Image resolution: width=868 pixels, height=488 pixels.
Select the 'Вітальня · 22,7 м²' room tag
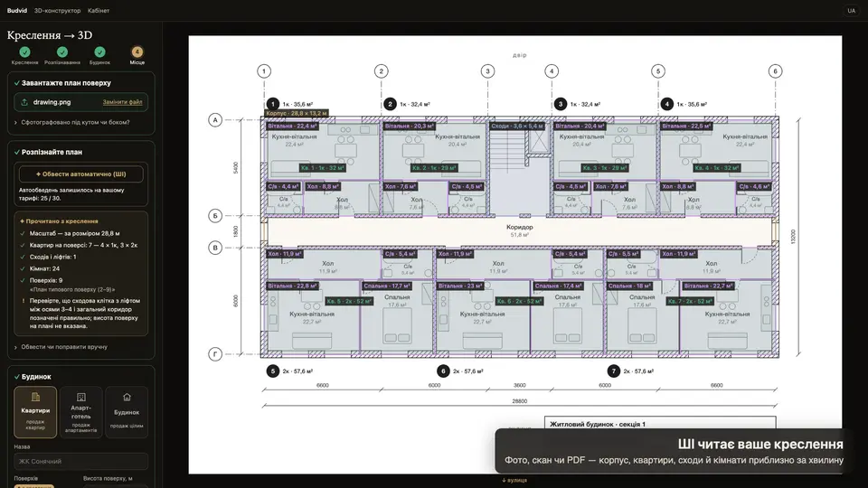(x=708, y=286)
